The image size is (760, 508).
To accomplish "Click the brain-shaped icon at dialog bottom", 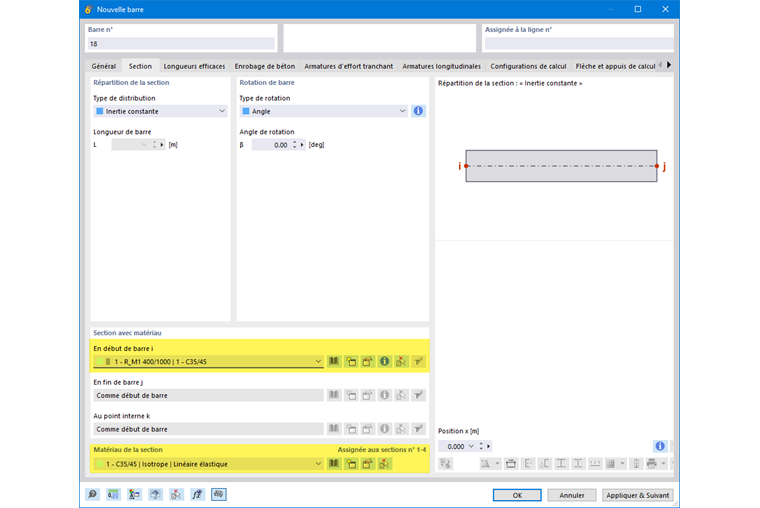I will pos(219,494).
